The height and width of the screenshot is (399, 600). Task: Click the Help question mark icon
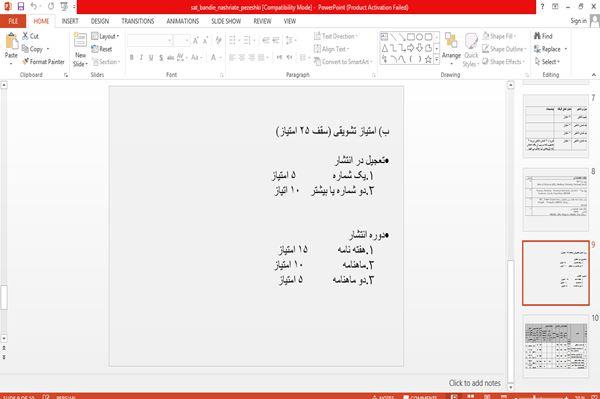click(x=542, y=7)
